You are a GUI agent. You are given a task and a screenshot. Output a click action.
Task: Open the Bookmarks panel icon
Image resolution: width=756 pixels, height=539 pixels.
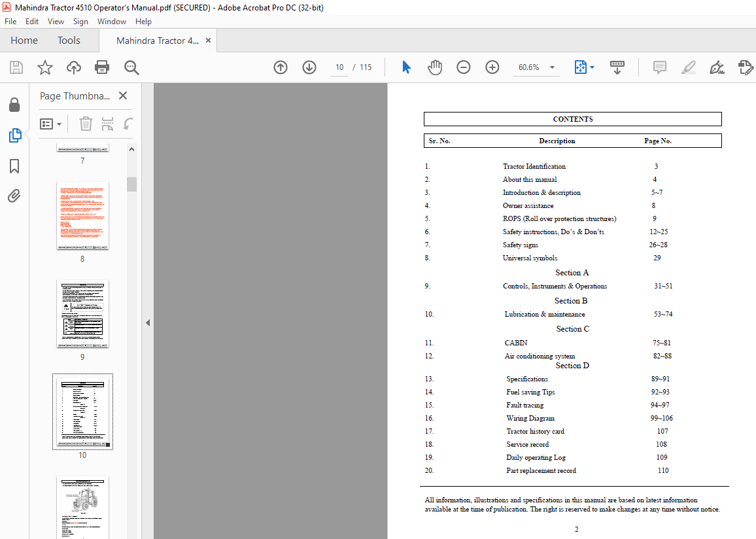tap(14, 166)
